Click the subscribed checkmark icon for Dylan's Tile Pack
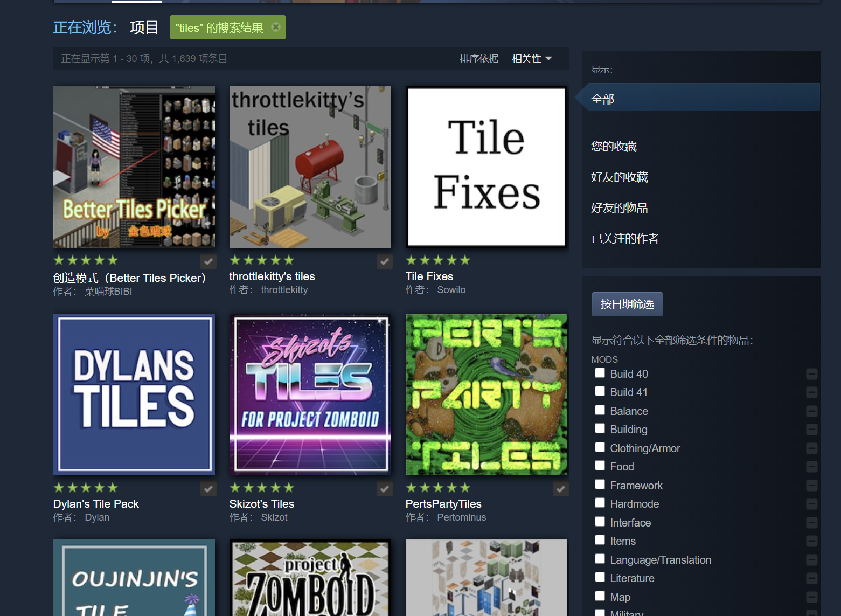Screen dimensions: 841x616 coord(208,489)
